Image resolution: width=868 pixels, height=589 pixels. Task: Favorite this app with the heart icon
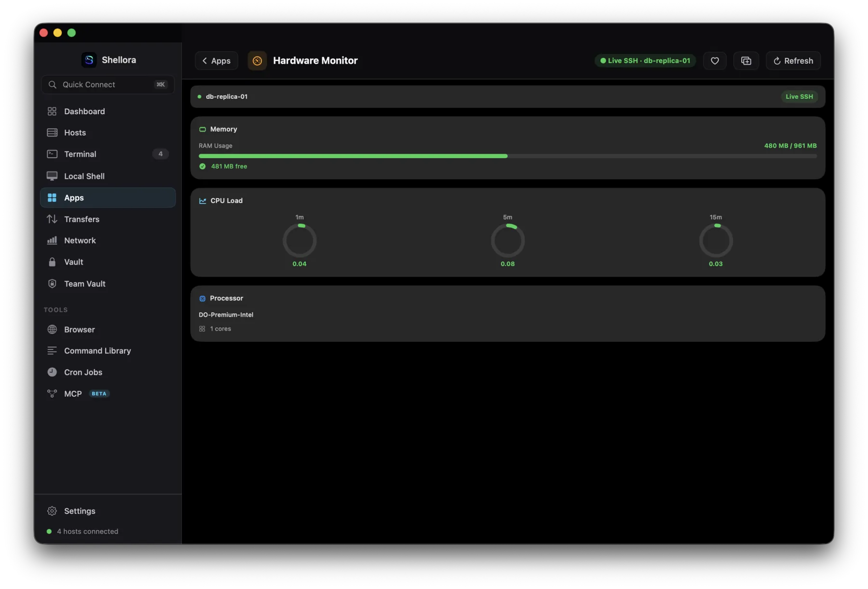click(x=715, y=61)
